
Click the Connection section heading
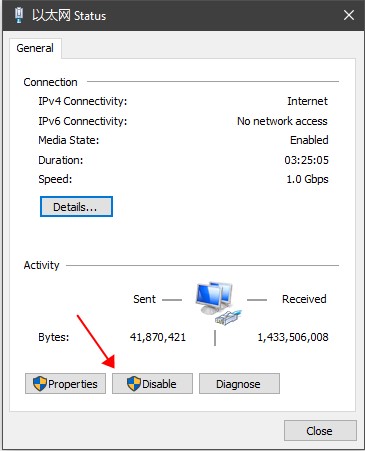50,82
